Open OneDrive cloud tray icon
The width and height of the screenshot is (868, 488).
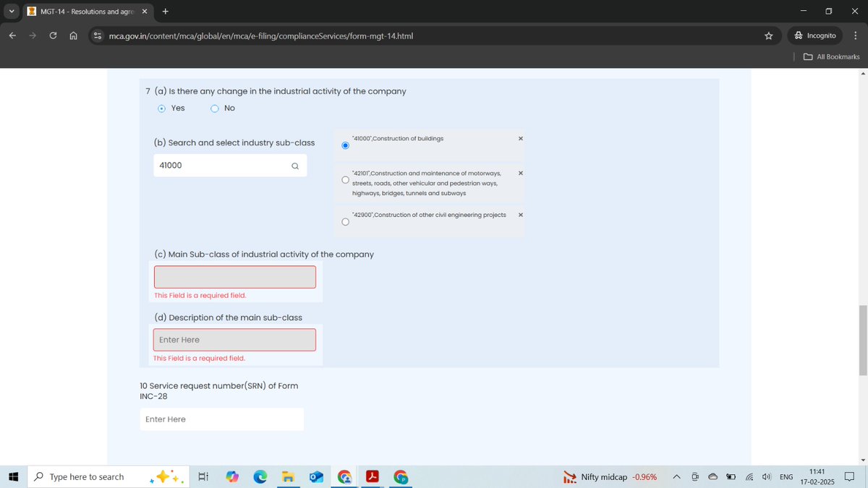coord(712,477)
